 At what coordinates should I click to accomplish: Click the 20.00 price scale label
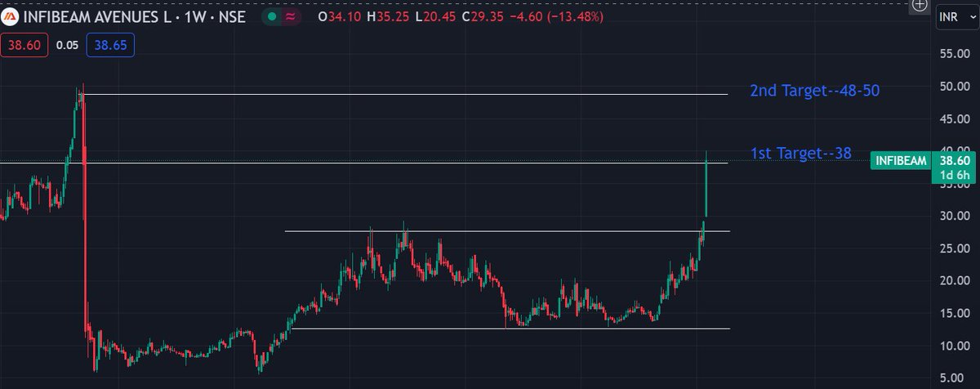click(956, 280)
